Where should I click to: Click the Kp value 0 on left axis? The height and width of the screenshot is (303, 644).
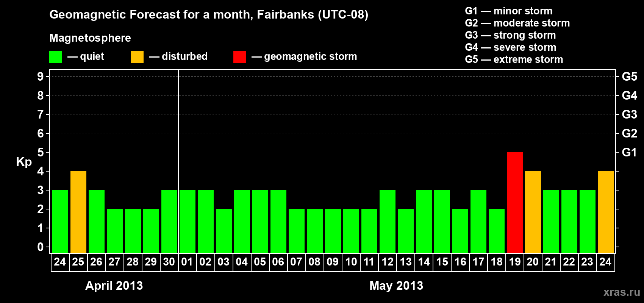[x=41, y=247]
